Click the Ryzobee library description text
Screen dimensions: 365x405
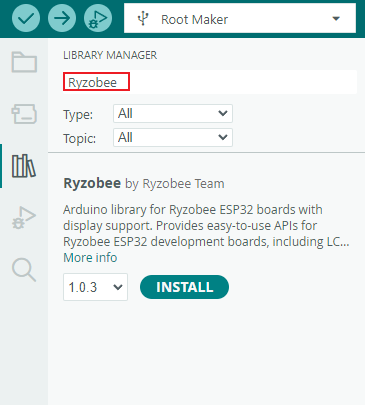206,226
